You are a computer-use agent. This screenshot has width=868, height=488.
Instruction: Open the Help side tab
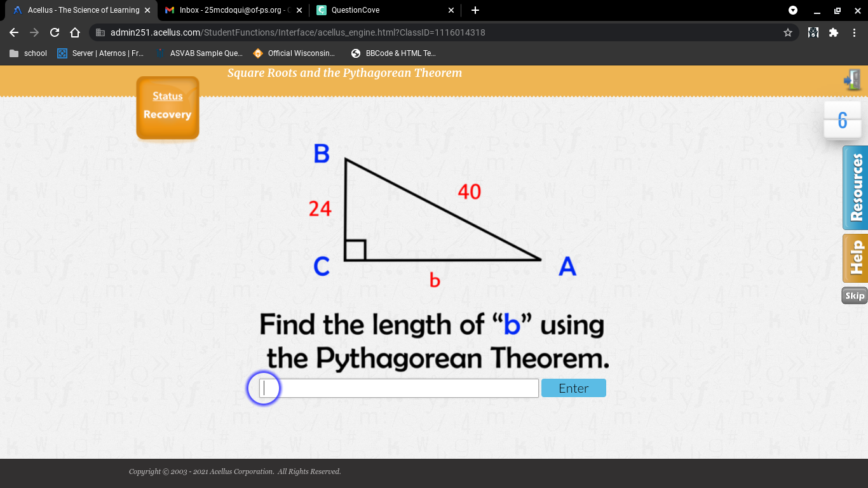click(x=855, y=258)
